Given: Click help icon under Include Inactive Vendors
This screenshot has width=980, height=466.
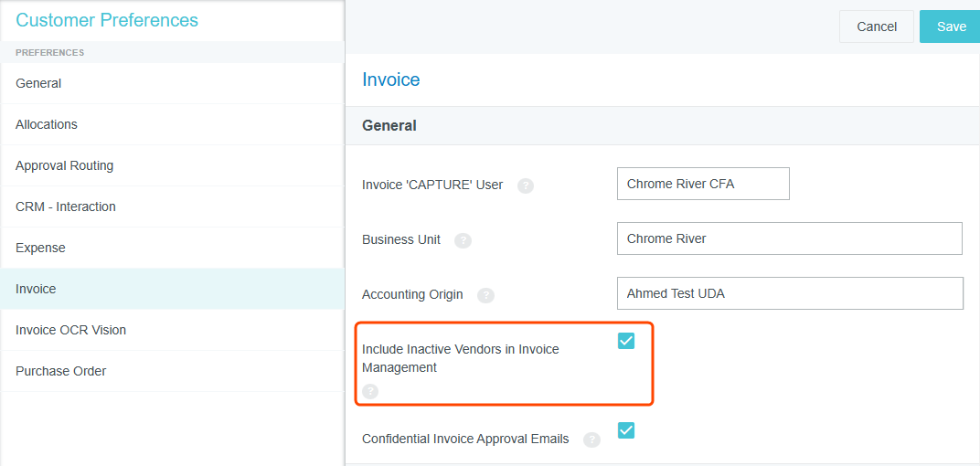Looking at the screenshot, I should (x=369, y=391).
